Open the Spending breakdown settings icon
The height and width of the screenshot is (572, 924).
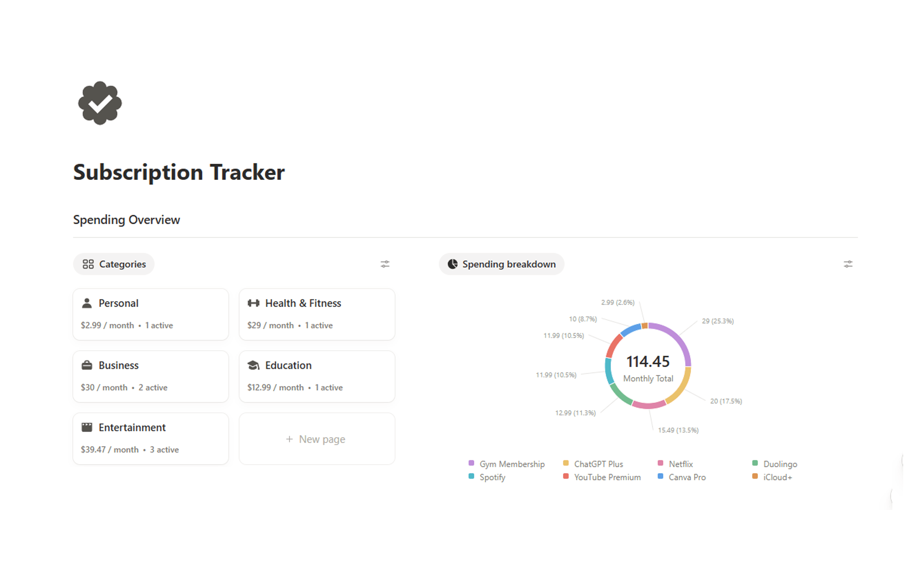pyautogui.click(x=848, y=264)
